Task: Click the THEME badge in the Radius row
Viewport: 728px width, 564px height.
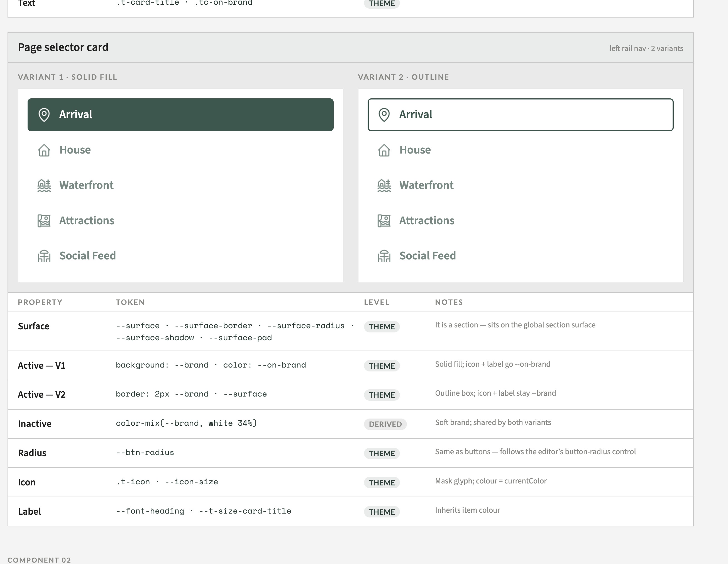Action: 382,453
